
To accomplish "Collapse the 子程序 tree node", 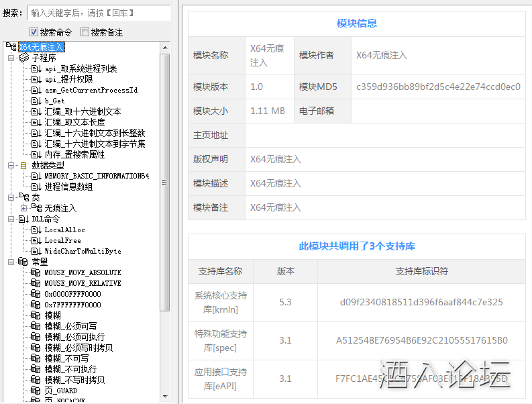I will 11,58.
